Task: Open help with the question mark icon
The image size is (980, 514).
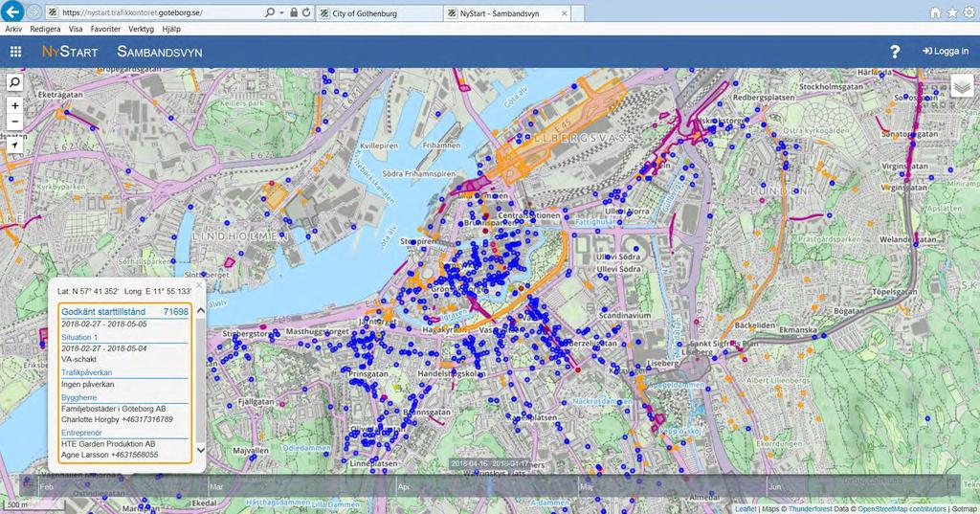Action: 895,52
